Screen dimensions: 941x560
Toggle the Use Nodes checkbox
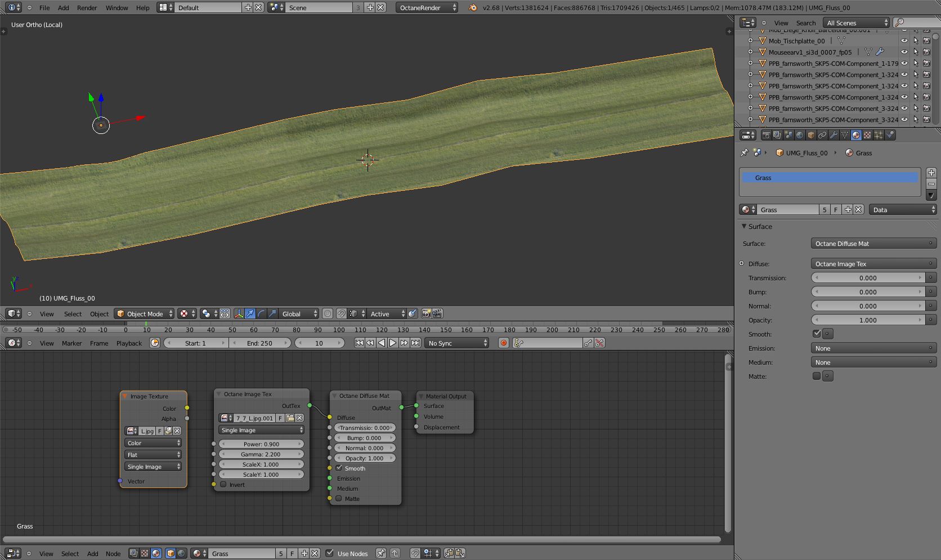pos(330,553)
